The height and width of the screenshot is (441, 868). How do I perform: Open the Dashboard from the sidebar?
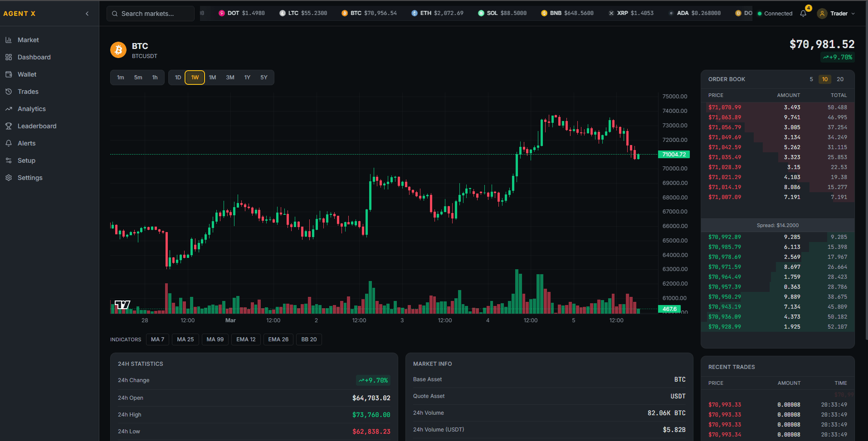(x=34, y=57)
